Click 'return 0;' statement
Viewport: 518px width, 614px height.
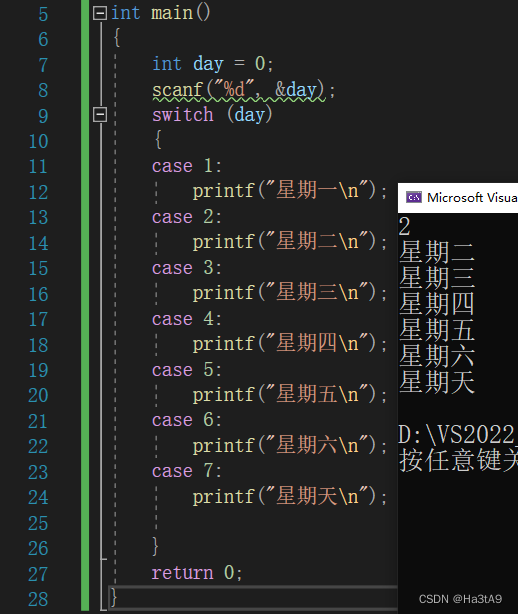[x=197, y=573]
